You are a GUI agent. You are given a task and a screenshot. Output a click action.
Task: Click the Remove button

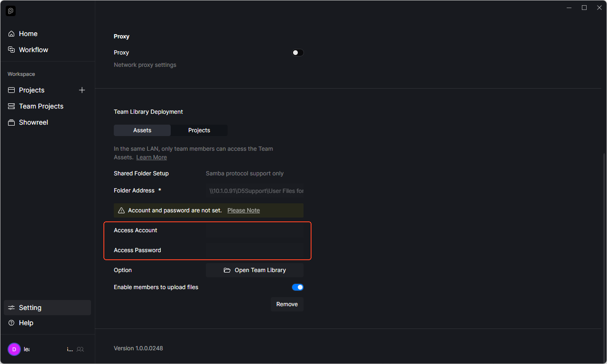[x=287, y=304]
